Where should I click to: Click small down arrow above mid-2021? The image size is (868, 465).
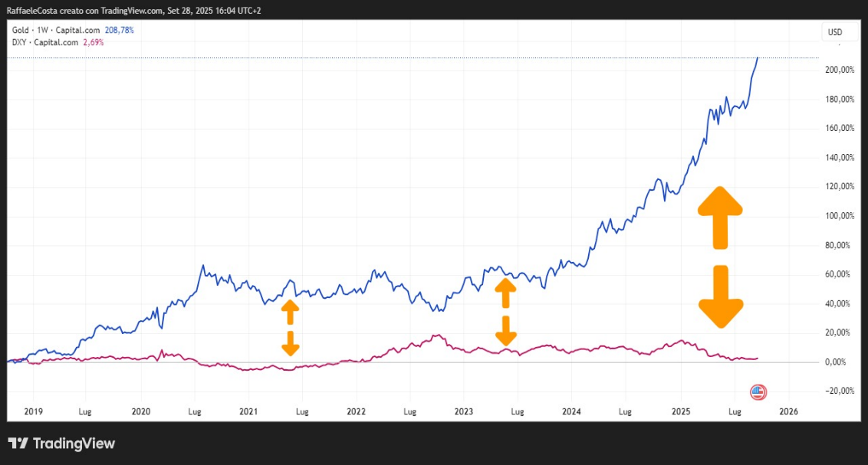pos(290,343)
